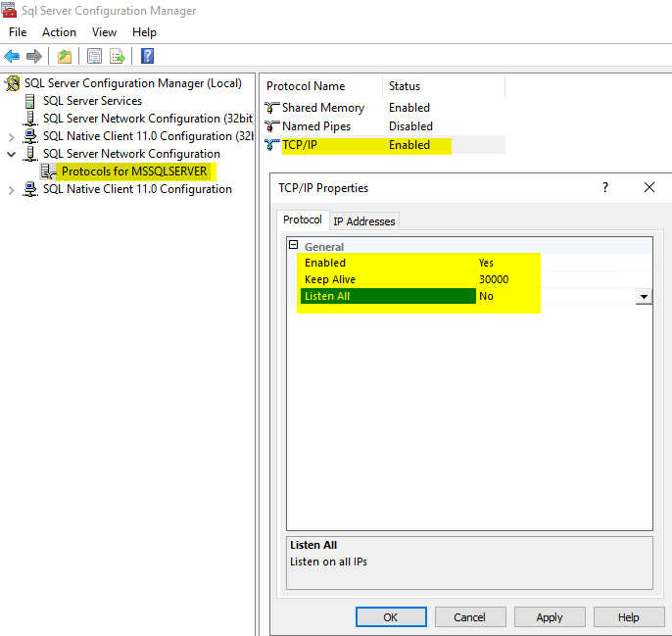This screenshot has height=636, width=672.
Task: Click the Up one level folder icon
Action: pyautogui.click(x=65, y=56)
